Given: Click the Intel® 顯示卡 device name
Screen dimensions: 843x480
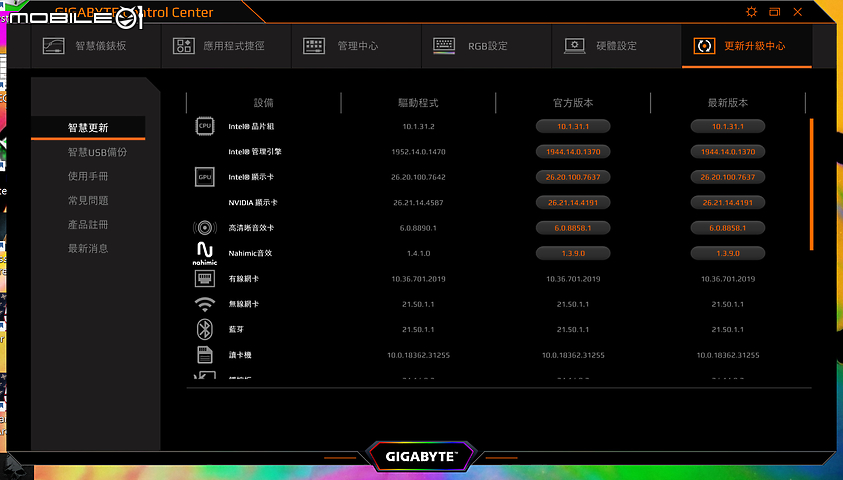Looking at the screenshot, I should [x=251, y=177].
